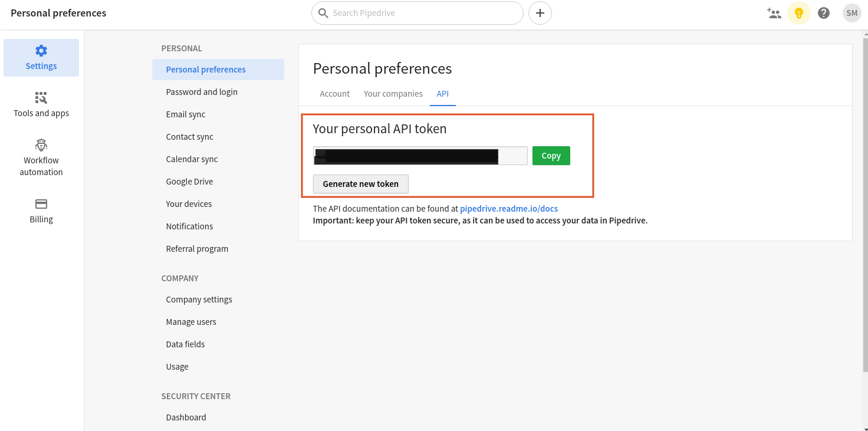Open the help question mark icon

824,13
